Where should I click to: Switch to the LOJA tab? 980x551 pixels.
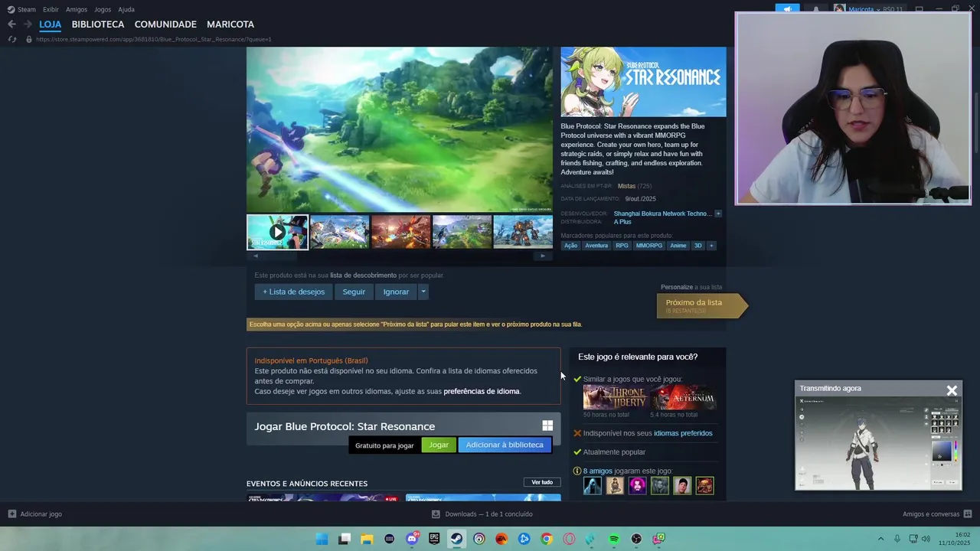coord(51,24)
